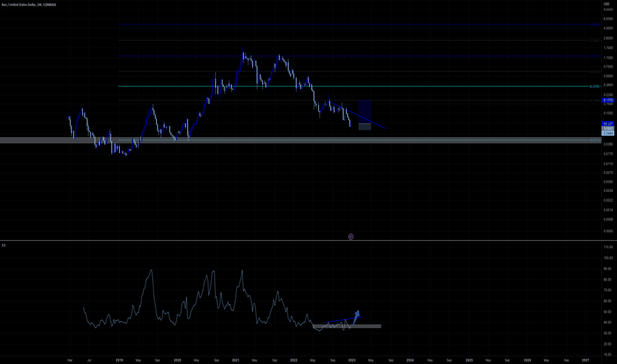Click the 2019 label on time axis
The width and height of the screenshot is (617, 364).
coord(119,360)
